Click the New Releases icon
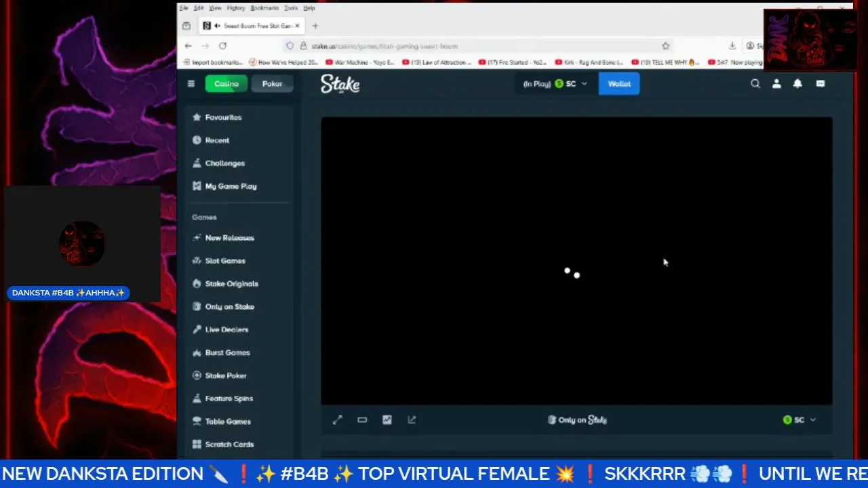This screenshot has height=488, width=868. (197, 238)
